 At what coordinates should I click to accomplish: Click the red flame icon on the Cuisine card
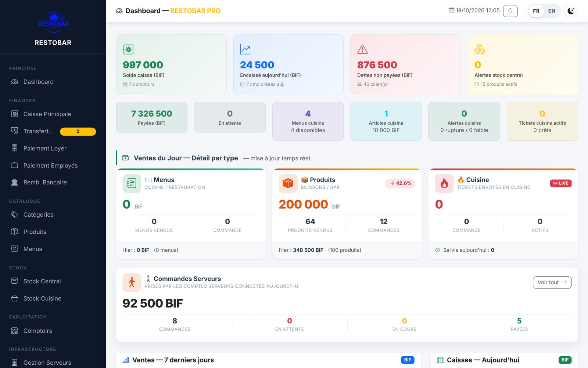[444, 183]
